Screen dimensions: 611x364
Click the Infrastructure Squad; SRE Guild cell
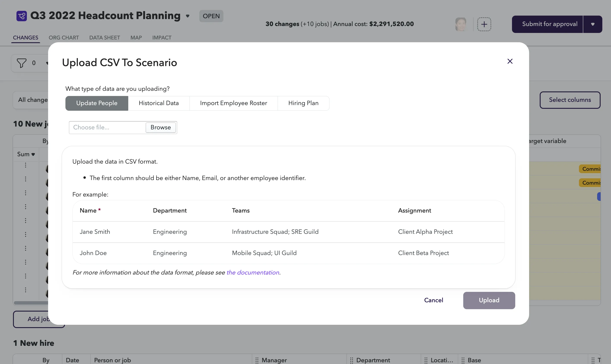(275, 232)
